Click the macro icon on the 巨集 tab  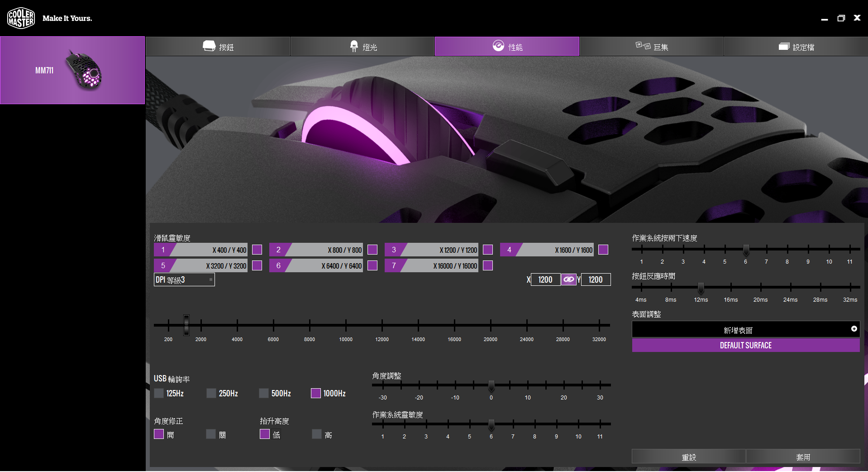coord(643,46)
